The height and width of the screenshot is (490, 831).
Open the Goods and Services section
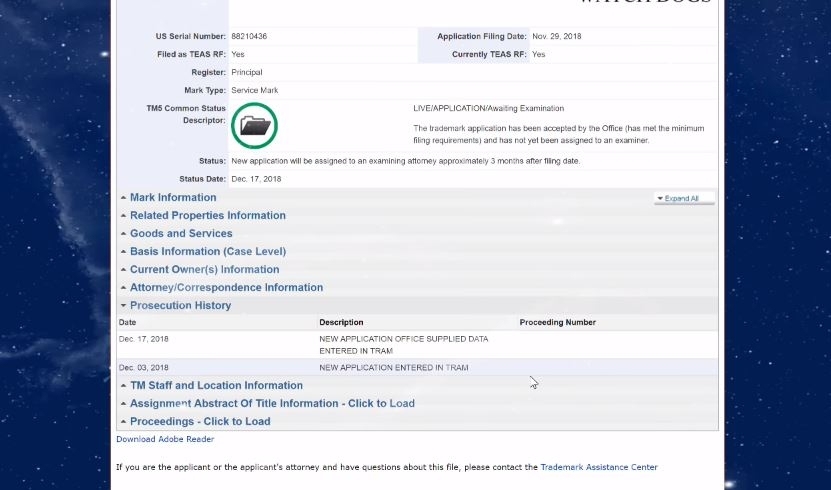pyautogui.click(x=180, y=234)
